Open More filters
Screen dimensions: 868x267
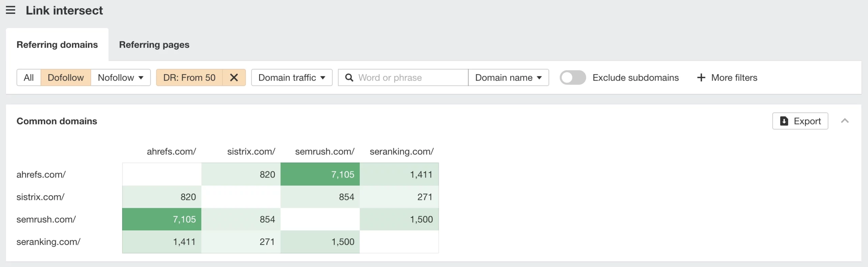(x=727, y=78)
